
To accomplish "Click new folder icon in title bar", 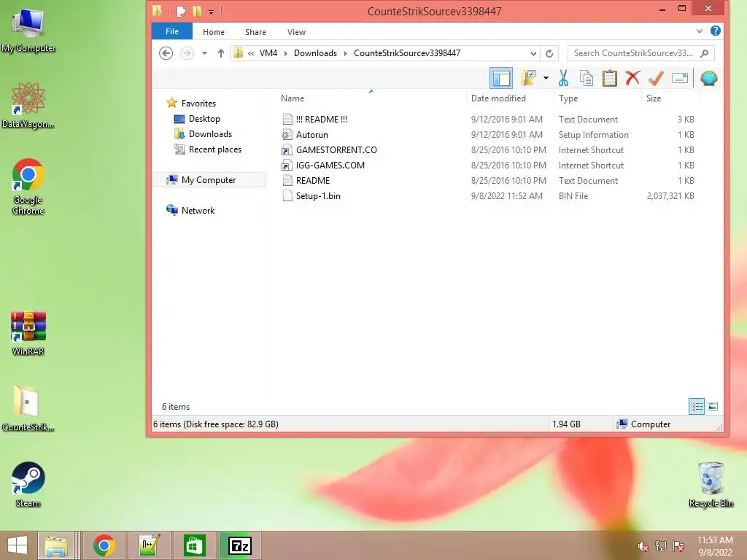I will tap(197, 11).
